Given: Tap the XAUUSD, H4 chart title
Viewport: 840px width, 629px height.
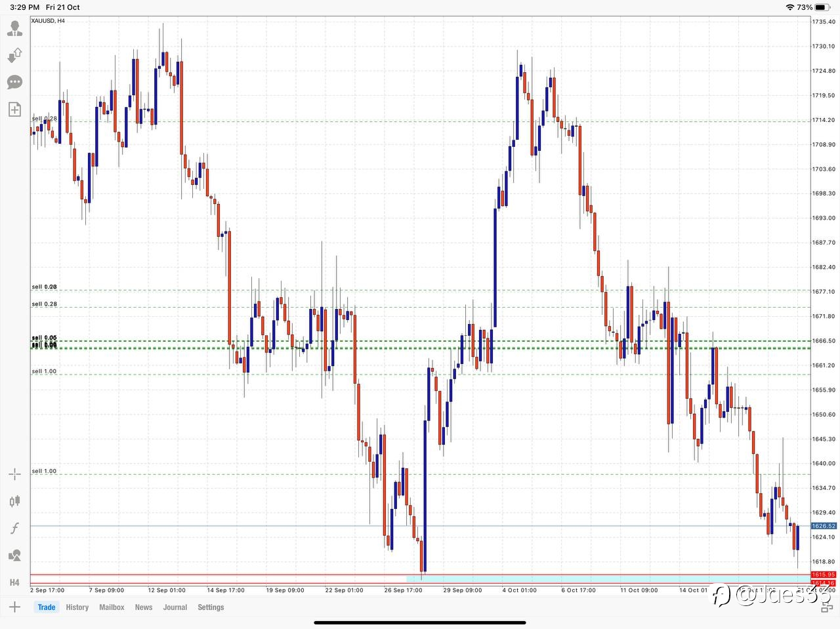Looking at the screenshot, I should click(49, 20).
